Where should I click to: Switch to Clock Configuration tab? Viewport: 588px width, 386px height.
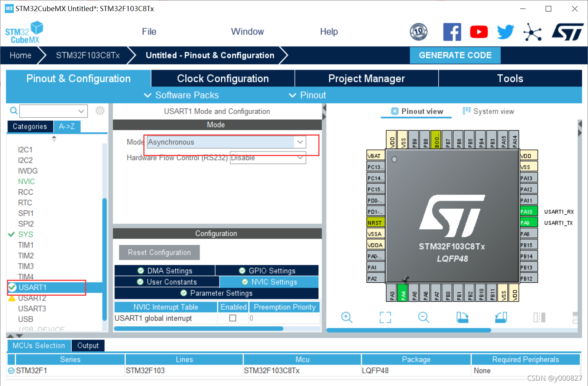(223, 78)
